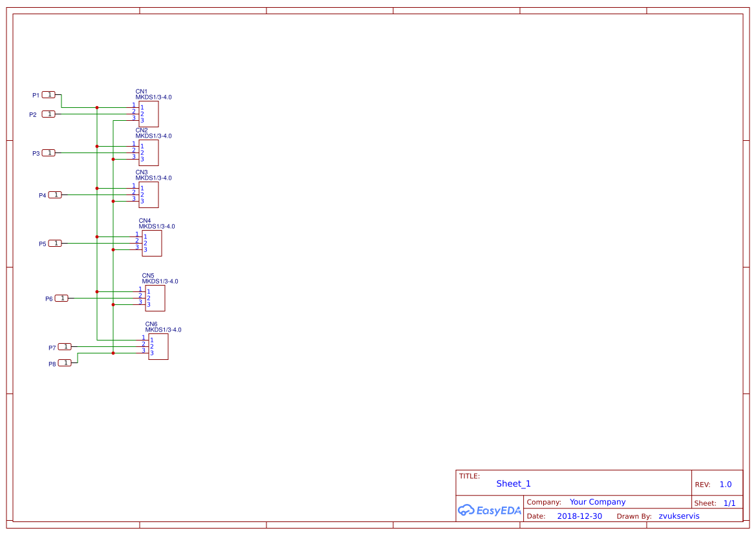This screenshot has height=535, width=756.
Task: Click the junction dot on CN6 pin 3 wire
Action: (x=113, y=353)
